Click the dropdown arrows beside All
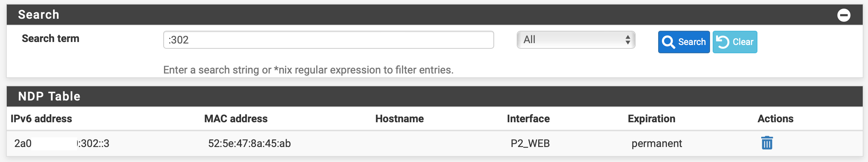 [628, 40]
